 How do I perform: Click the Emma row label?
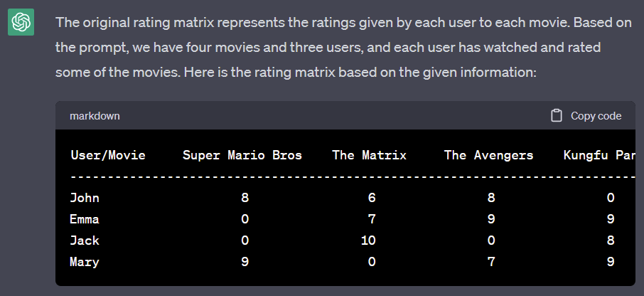point(85,219)
